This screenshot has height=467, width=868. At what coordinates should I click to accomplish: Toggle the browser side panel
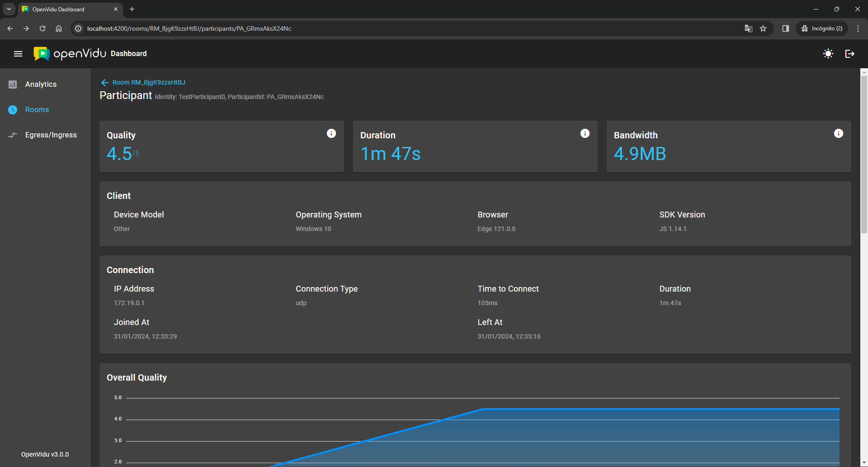[785, 28]
